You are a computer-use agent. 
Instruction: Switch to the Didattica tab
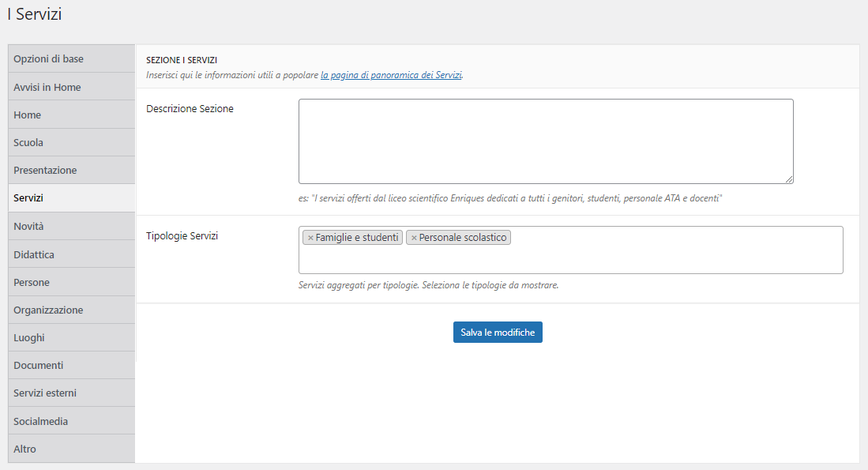pos(71,254)
